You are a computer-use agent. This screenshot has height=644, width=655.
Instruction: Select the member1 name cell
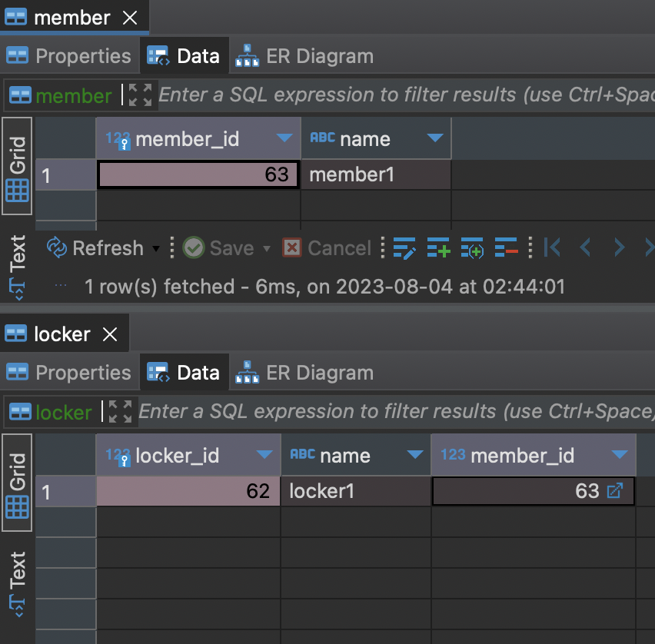(x=376, y=174)
